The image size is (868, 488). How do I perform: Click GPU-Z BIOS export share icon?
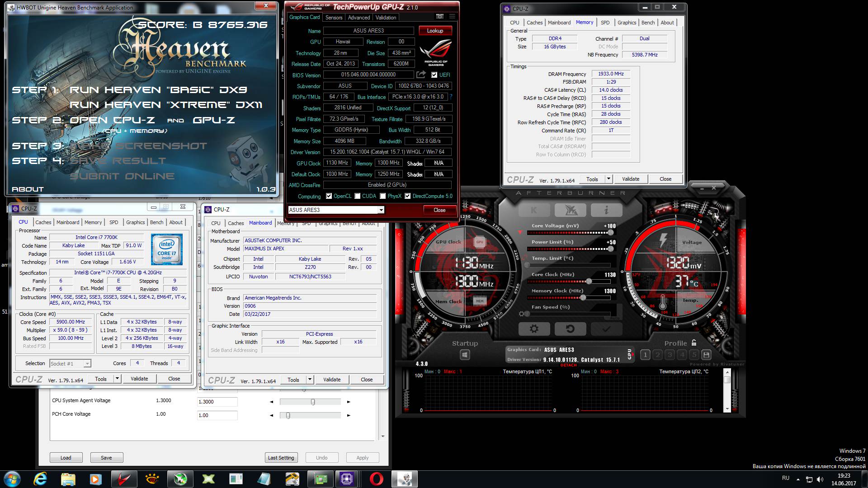pos(421,75)
